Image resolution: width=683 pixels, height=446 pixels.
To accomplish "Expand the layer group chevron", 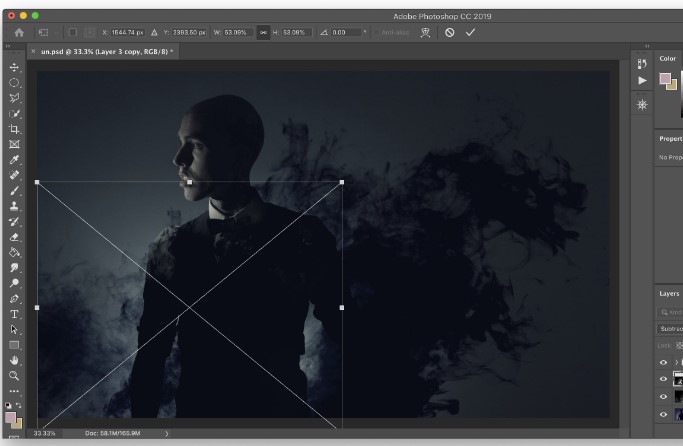I will coord(676,362).
